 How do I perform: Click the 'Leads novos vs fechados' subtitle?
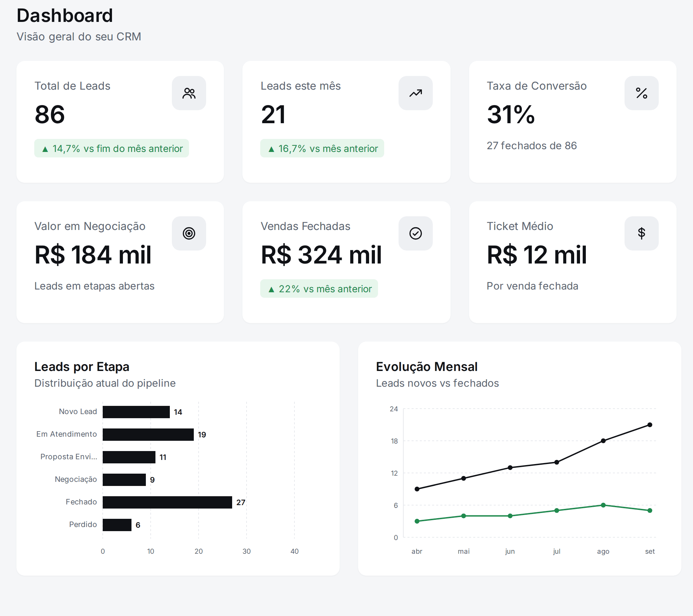[x=437, y=383]
